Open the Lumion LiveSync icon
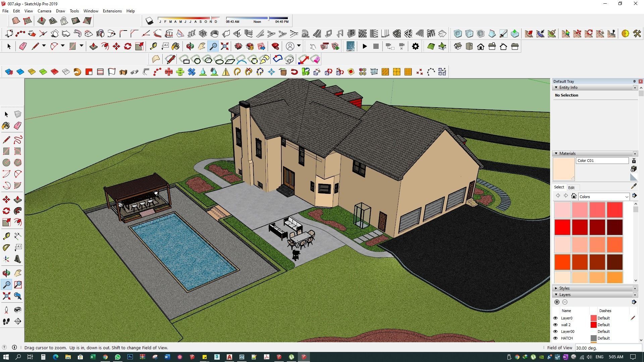The image size is (644, 362). coord(350,46)
